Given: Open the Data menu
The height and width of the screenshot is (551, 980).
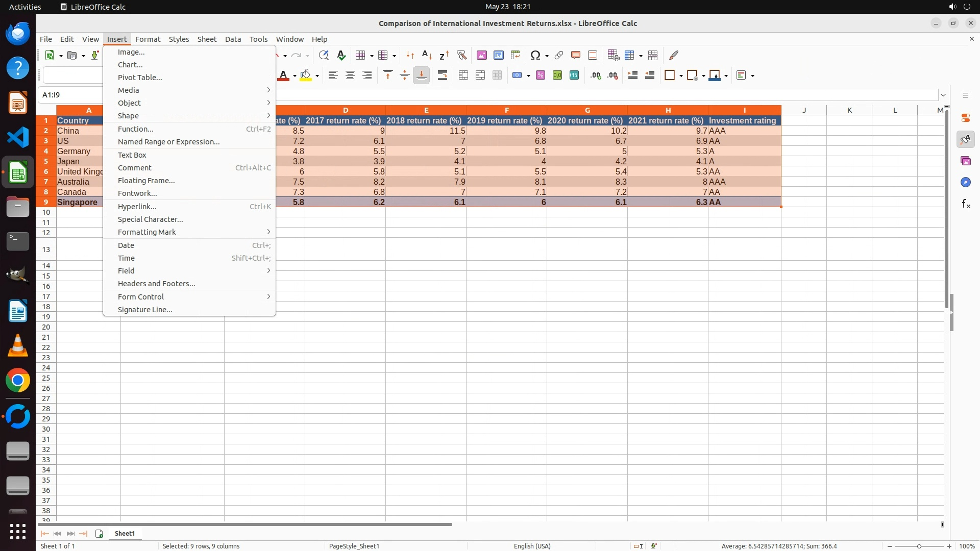Looking at the screenshot, I should pos(233,39).
